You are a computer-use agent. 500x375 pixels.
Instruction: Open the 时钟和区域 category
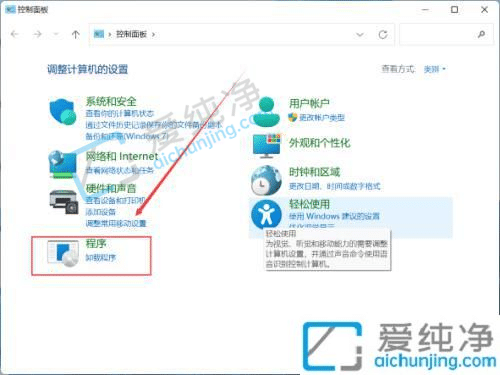coord(314,172)
